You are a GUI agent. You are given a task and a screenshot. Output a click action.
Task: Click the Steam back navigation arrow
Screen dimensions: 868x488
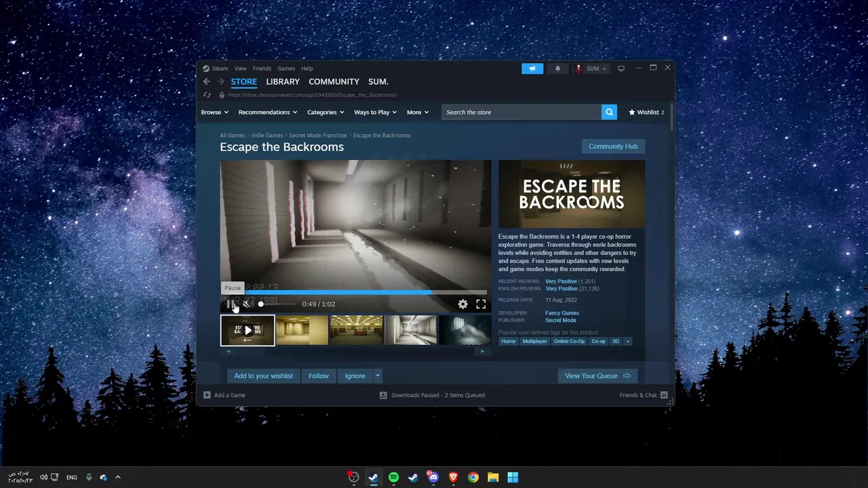click(x=207, y=81)
